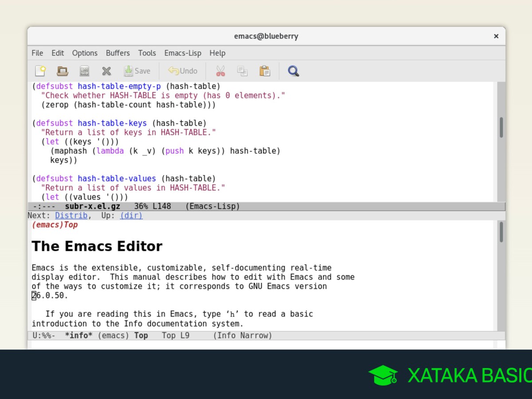Close the buffer with the X icon
This screenshot has width=532, height=399.
[106, 71]
